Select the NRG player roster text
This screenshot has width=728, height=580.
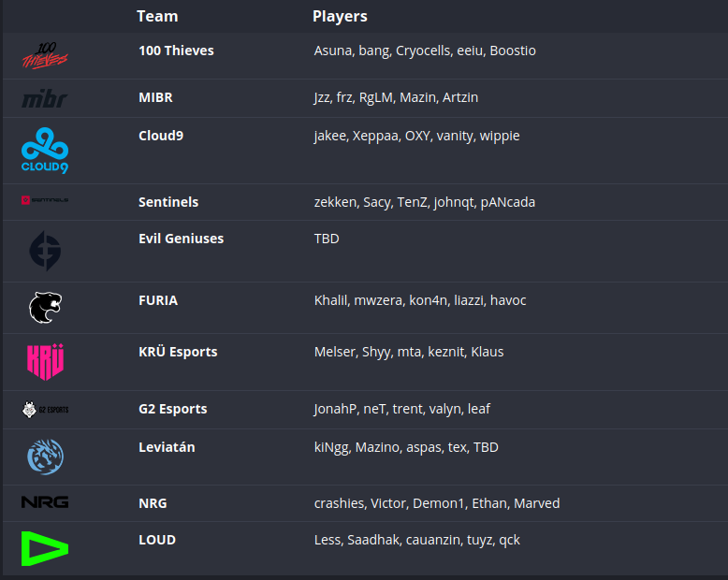(437, 503)
